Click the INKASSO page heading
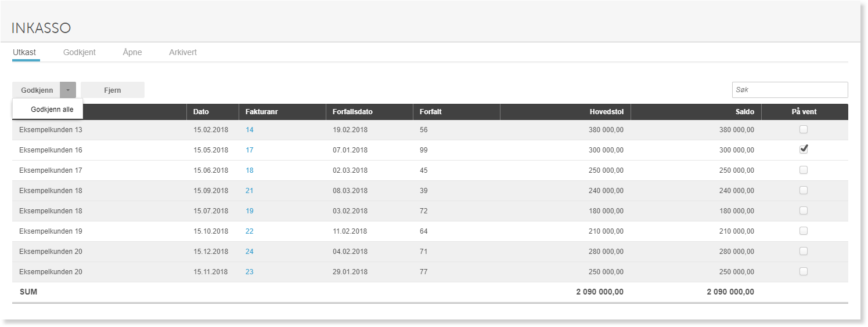The width and height of the screenshot is (868, 327). tap(41, 28)
